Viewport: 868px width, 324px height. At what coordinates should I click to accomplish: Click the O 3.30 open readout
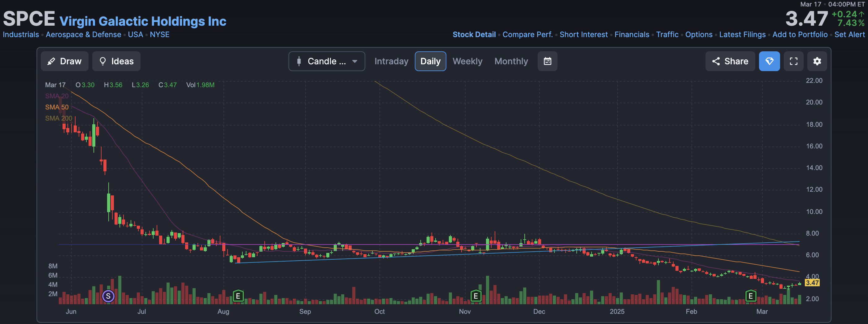pyautogui.click(x=85, y=85)
